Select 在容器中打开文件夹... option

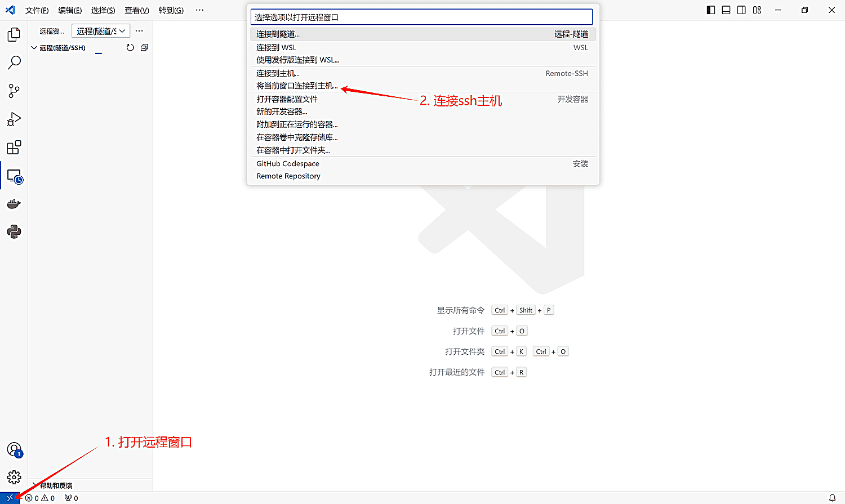[x=423, y=150]
